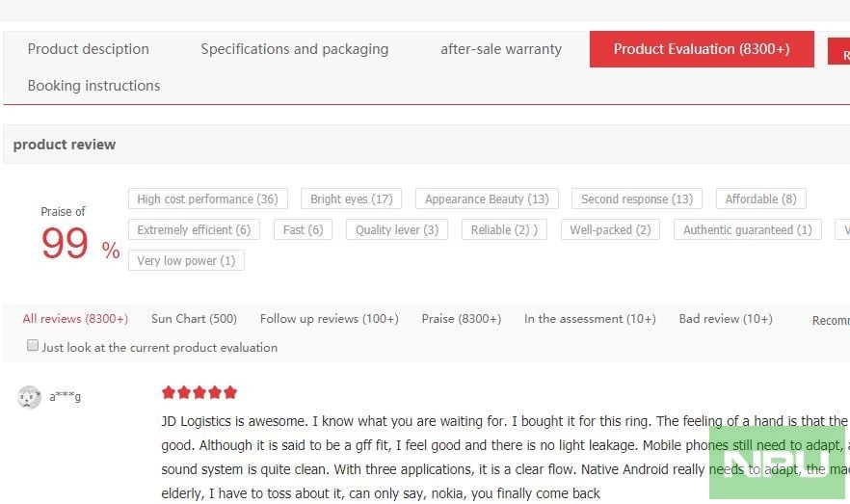Screen dimensions: 850x504
Task: Click the five-star rating icons
Action: 199,392
